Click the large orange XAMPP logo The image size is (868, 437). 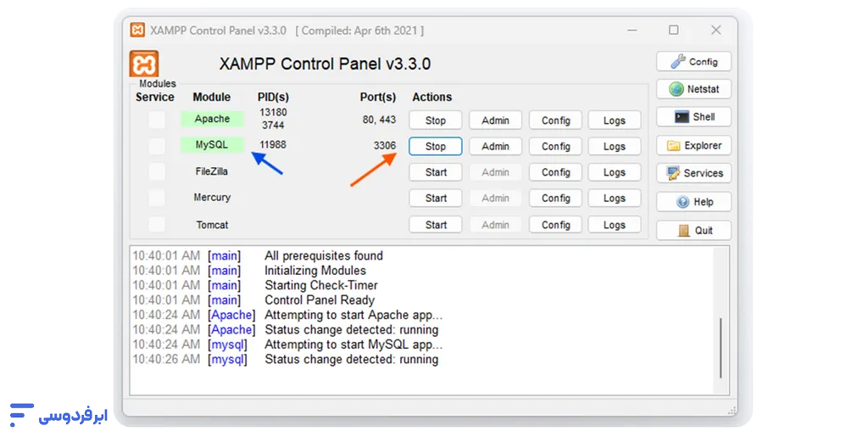pos(144,63)
